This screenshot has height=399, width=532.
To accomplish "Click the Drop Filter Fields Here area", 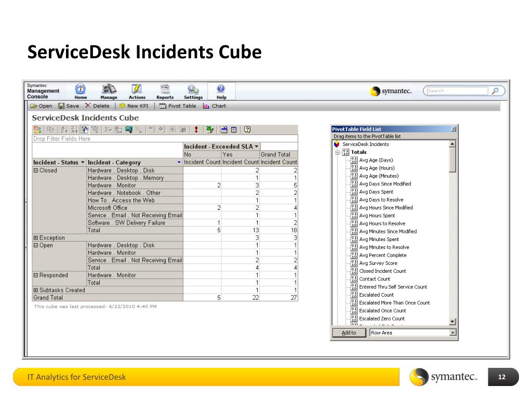I will (x=165, y=139).
